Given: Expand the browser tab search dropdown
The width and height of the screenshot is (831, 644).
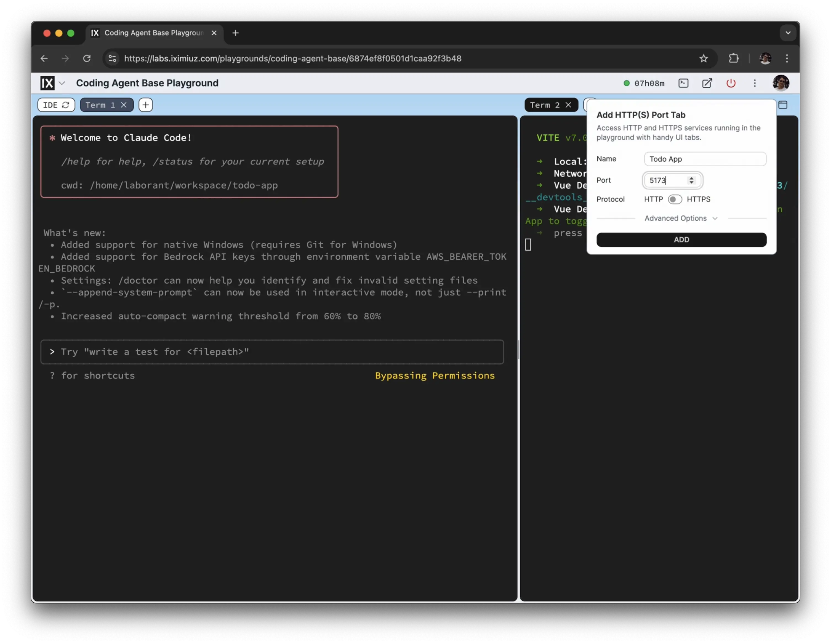Looking at the screenshot, I should [788, 33].
